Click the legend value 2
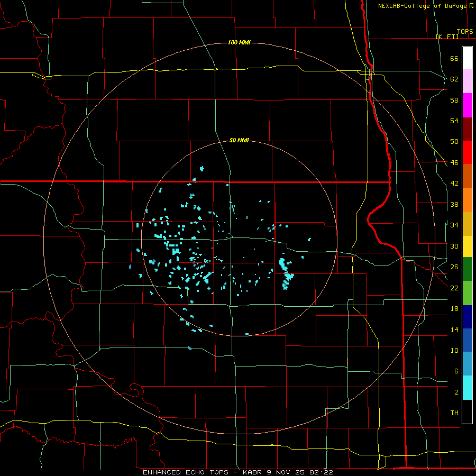476x476 pixels. [456, 392]
